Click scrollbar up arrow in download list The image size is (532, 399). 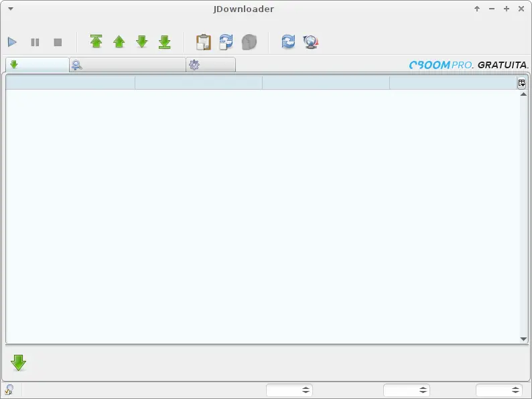point(523,94)
